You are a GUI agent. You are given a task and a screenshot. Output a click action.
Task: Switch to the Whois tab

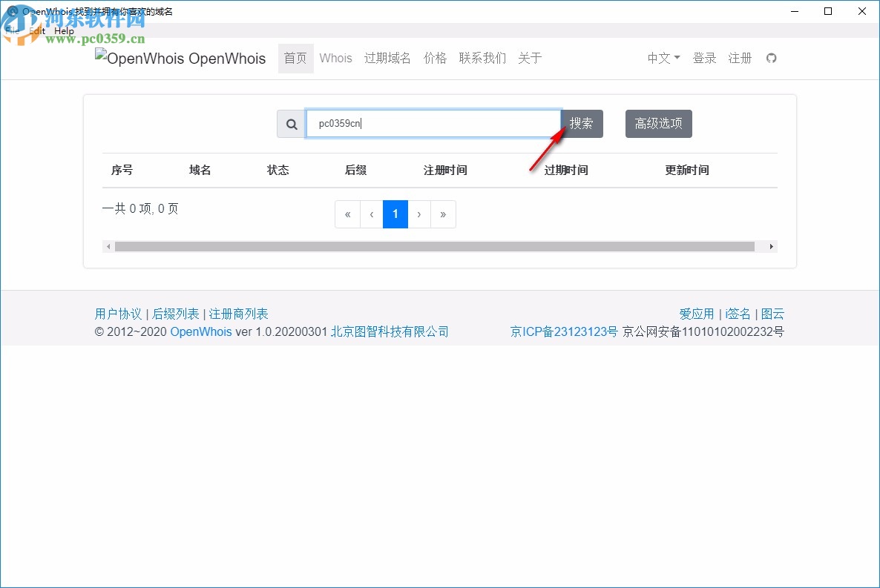335,58
